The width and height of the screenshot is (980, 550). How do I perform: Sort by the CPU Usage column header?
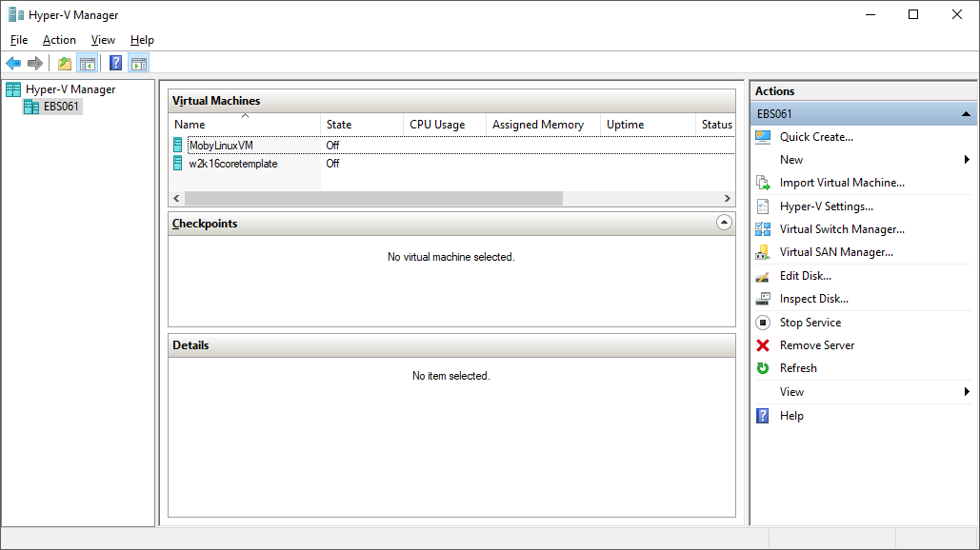tap(445, 125)
